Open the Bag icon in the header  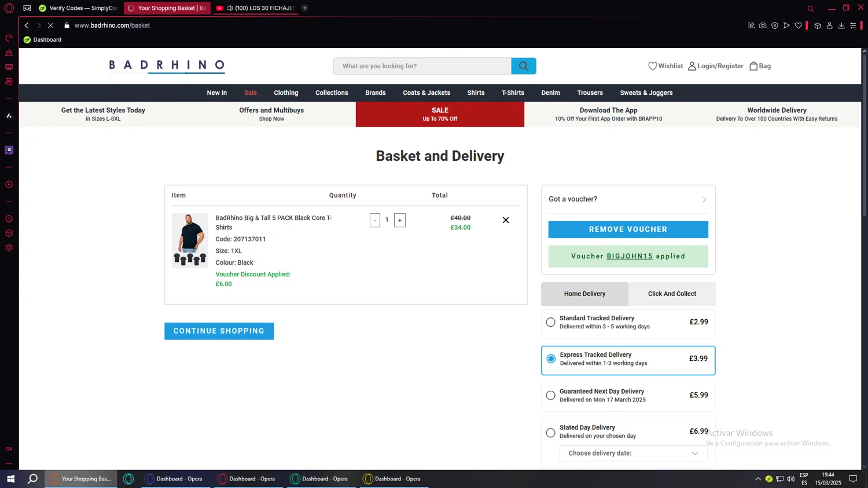760,66
